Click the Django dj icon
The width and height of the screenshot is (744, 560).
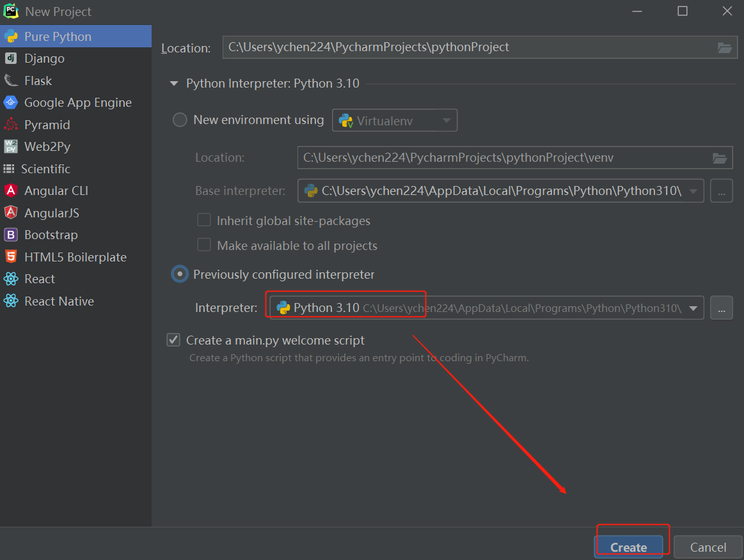[x=11, y=58]
